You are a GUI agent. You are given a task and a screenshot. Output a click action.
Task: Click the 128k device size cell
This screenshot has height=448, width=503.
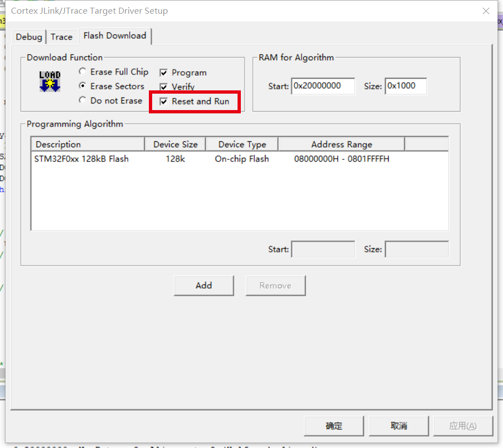point(175,159)
